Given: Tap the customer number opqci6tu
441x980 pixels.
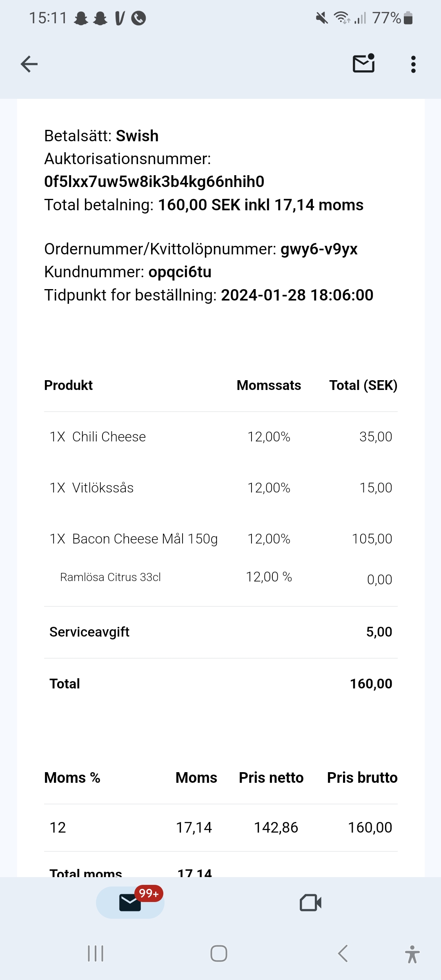Looking at the screenshot, I should [x=180, y=272].
